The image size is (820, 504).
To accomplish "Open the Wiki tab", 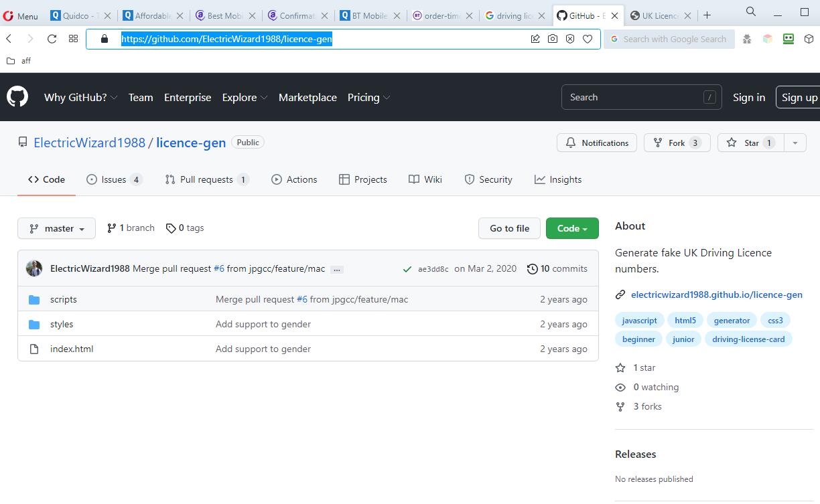I will (425, 179).
